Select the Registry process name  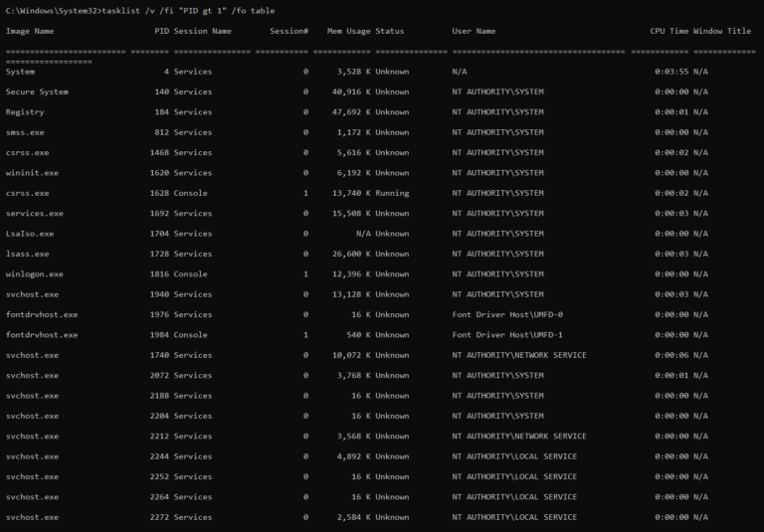(x=25, y=112)
